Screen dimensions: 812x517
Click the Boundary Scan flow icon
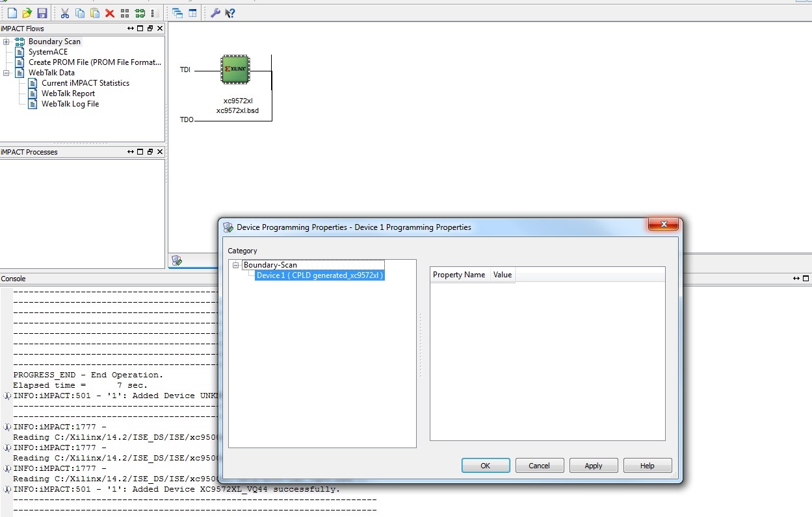20,42
